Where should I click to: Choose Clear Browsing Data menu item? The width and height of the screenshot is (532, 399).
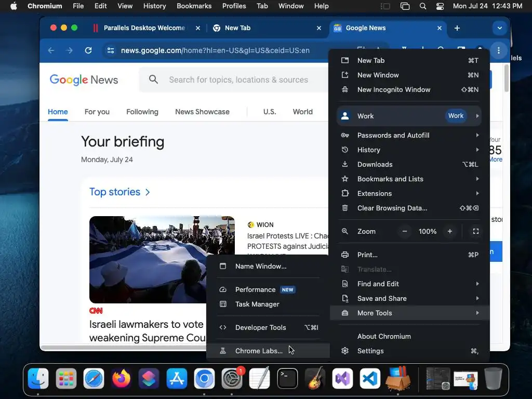[x=410, y=208]
